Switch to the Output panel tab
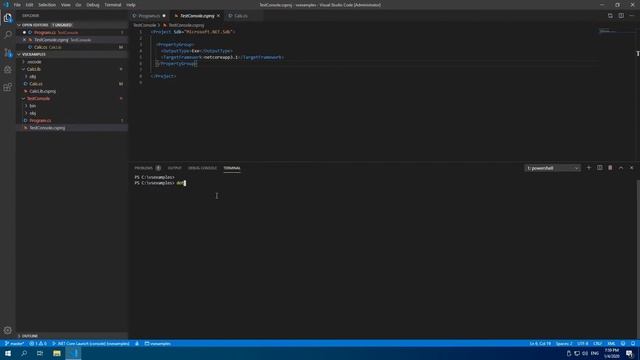The image size is (640, 360). coord(174,168)
